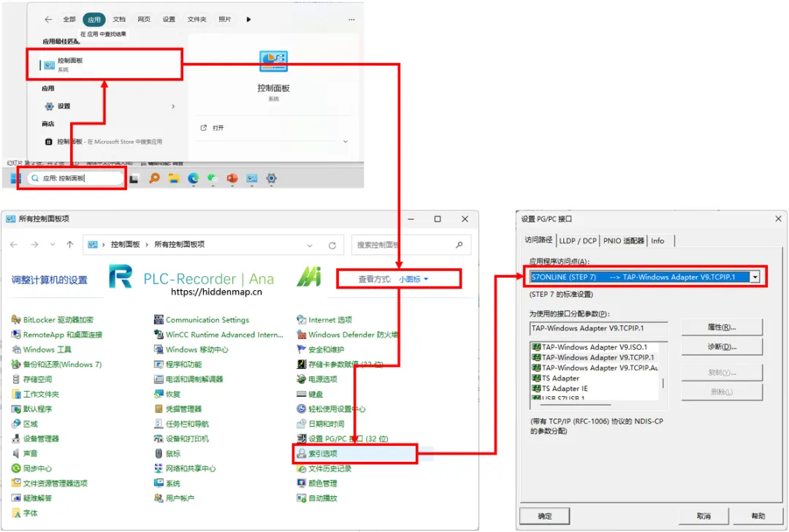The image size is (789, 532).
Task: Open Windows 工具 item
Action: tap(41, 349)
